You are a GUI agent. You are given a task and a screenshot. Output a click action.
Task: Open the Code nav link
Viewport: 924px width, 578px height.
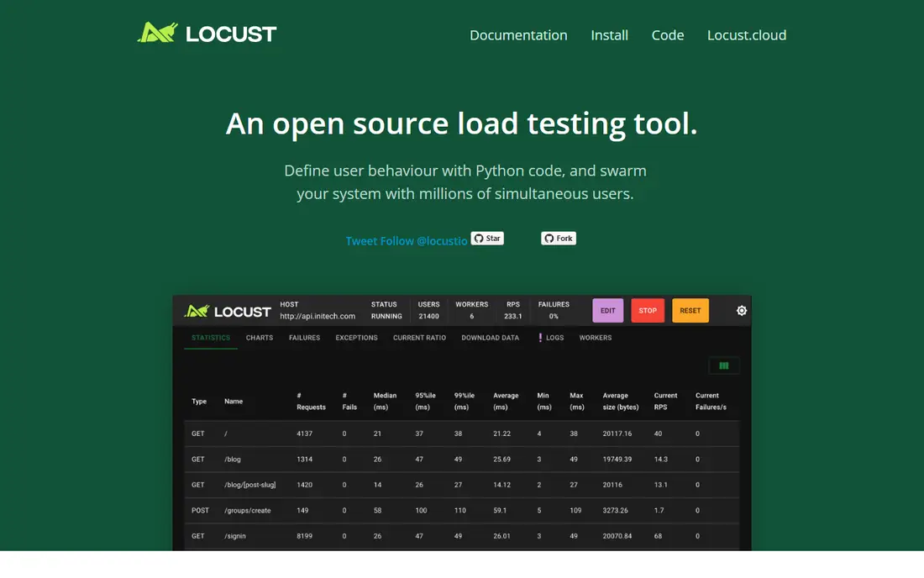668,35
